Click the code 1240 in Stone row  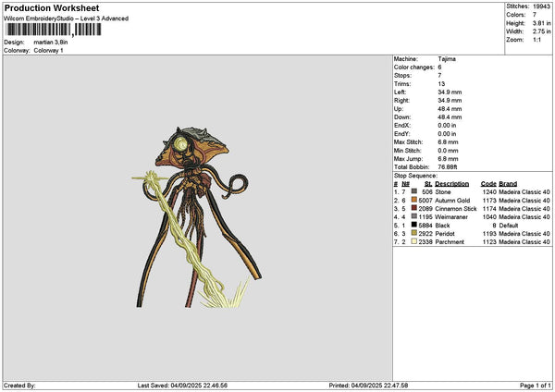pos(489,192)
